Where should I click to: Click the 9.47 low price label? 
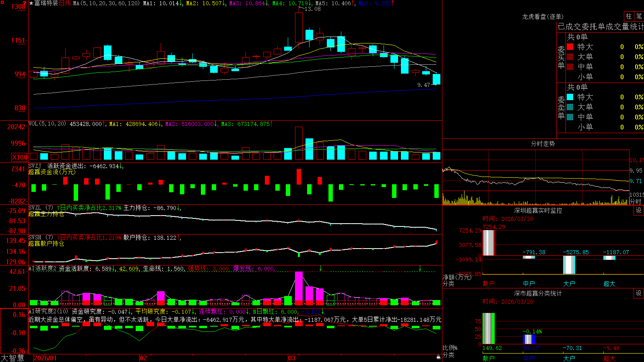pos(424,85)
